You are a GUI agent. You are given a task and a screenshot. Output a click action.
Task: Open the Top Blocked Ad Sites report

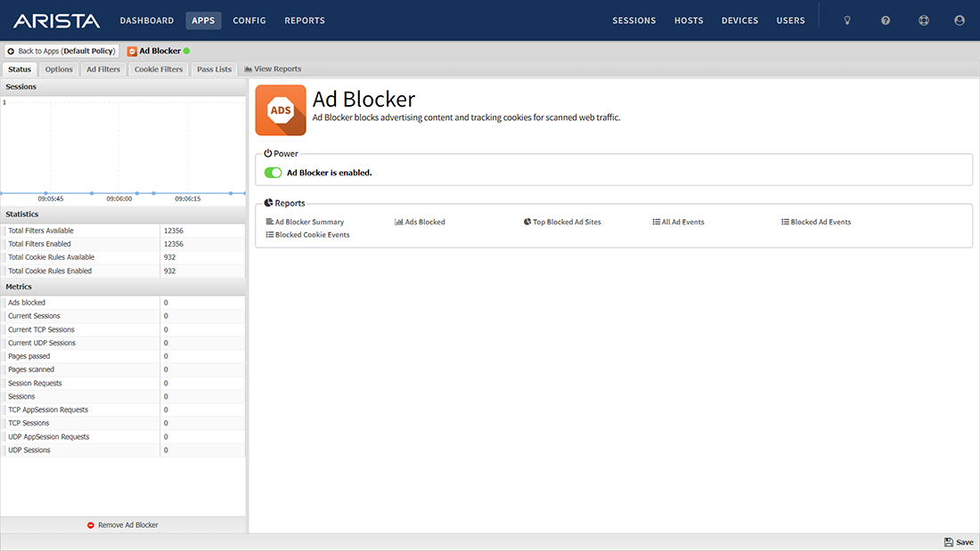pos(562,222)
